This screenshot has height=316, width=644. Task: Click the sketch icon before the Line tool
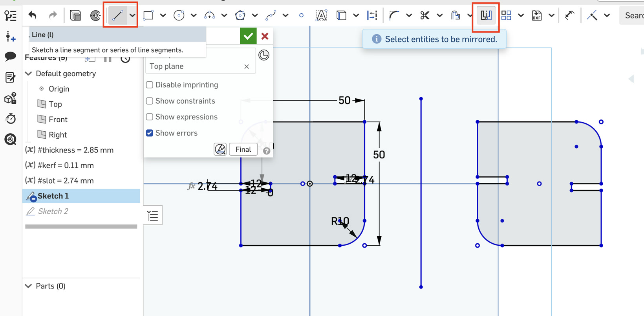[75, 15]
